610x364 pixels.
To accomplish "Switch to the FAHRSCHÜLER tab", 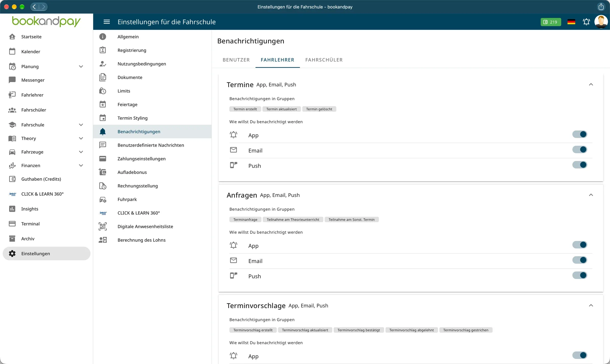I will tap(324, 60).
